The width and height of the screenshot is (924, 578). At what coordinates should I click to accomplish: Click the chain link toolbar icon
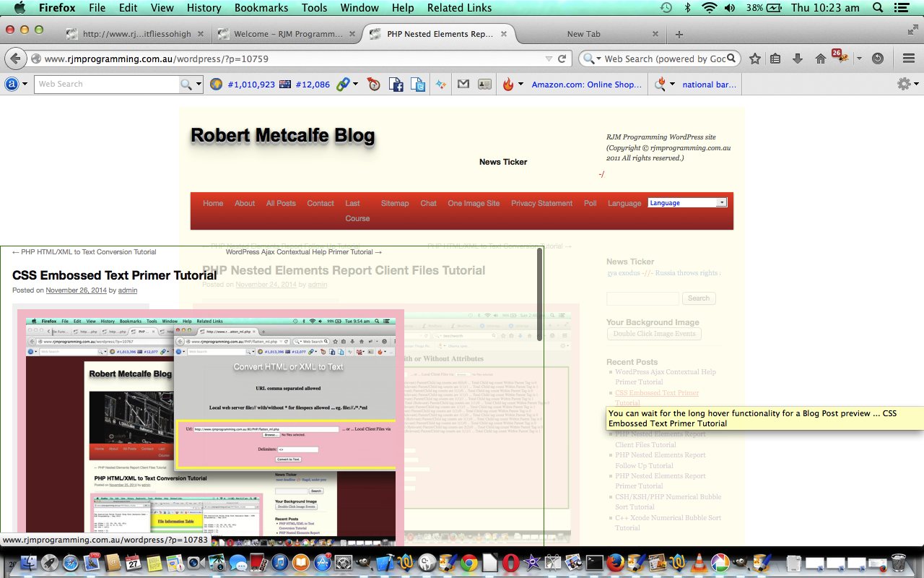[x=342, y=85]
